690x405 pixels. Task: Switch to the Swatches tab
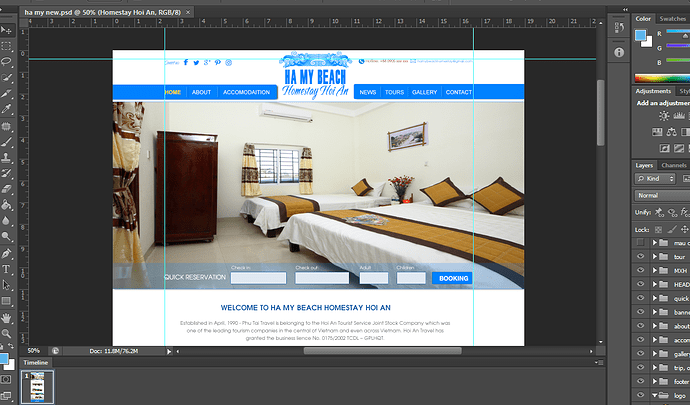[673, 18]
